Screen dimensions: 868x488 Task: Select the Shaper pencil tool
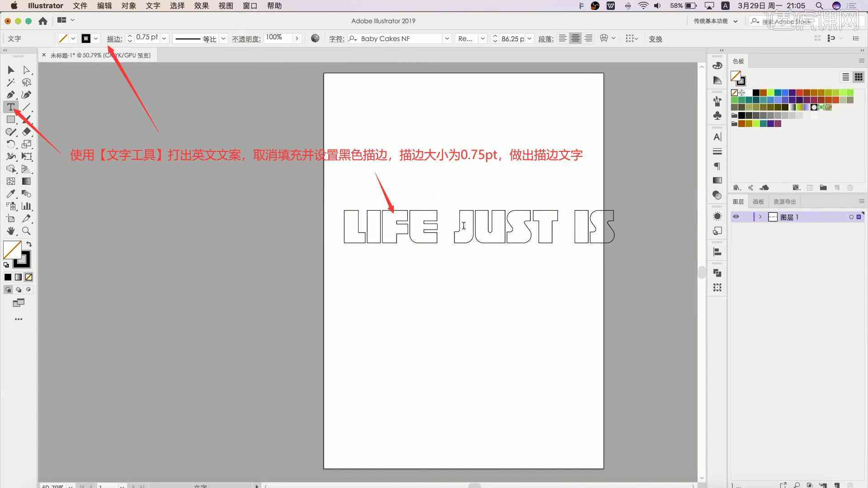pos(11,132)
